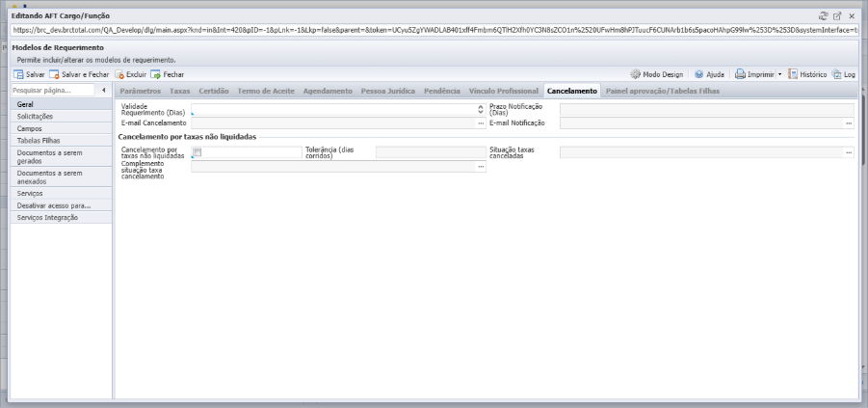This screenshot has height=408, width=868.
Task: Click Salvar e Fechar button
Action: coord(79,74)
